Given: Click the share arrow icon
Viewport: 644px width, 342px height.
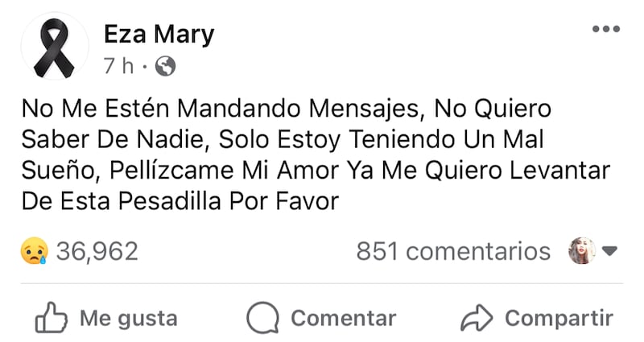Looking at the screenshot, I should 476,318.
